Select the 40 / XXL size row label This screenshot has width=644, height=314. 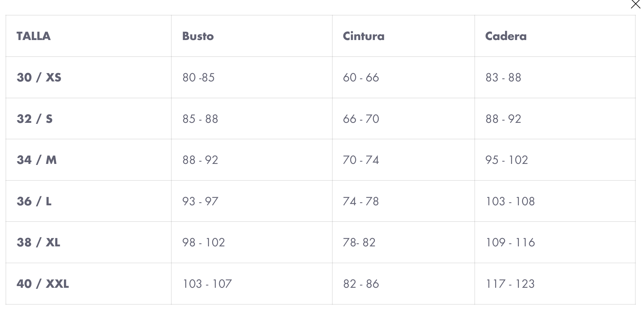click(43, 284)
